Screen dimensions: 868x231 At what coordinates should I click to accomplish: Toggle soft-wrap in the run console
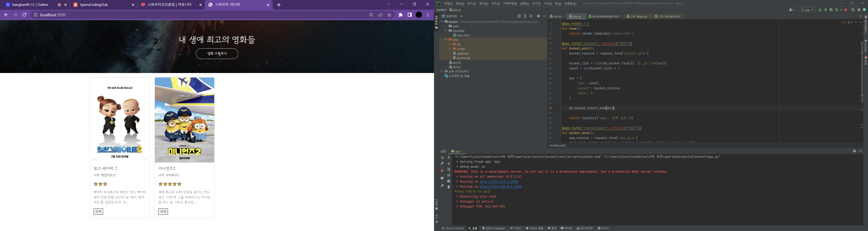(x=449, y=169)
